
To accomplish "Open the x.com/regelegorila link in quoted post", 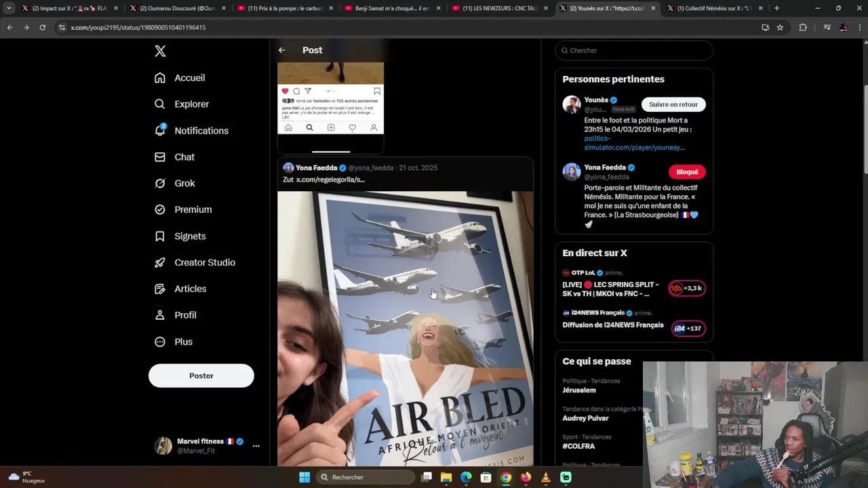I will (330, 180).
